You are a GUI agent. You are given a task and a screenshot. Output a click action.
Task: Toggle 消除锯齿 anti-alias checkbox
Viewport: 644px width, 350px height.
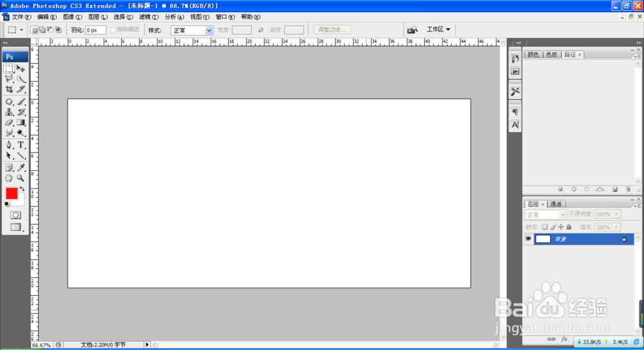tap(113, 30)
